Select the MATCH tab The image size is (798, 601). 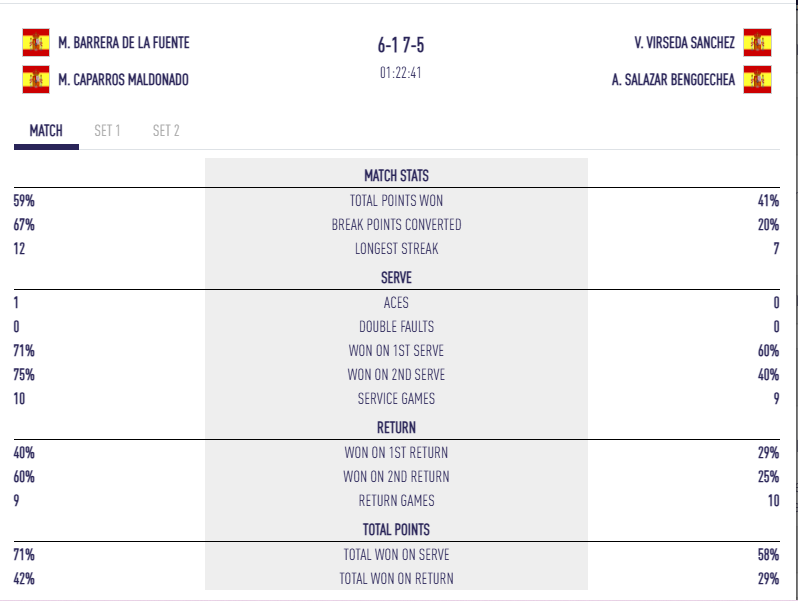[x=46, y=130]
